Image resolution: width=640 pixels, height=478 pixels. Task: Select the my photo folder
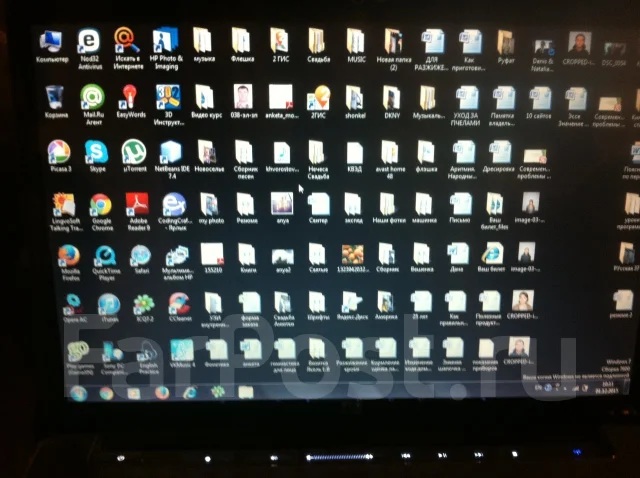(x=211, y=208)
